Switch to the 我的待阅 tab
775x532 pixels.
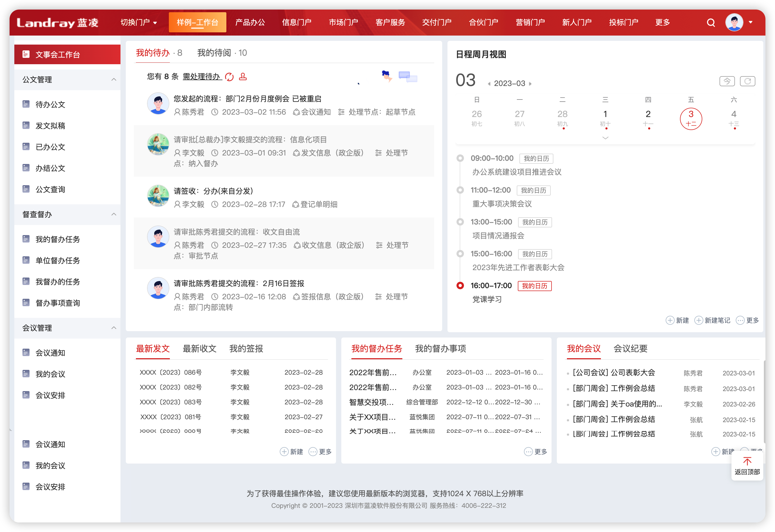point(222,53)
